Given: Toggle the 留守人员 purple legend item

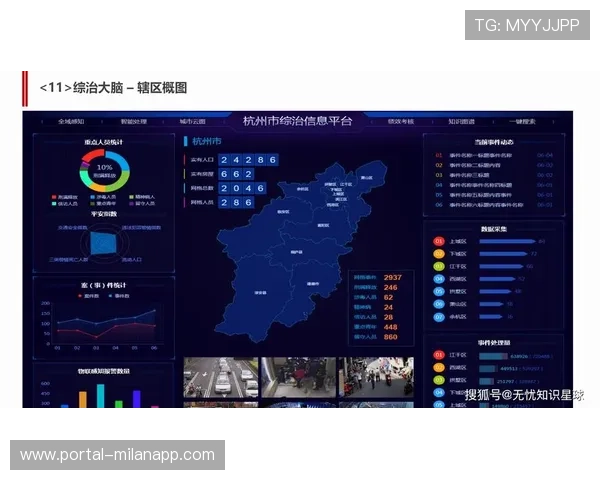Looking at the screenshot, I should click(x=142, y=204).
